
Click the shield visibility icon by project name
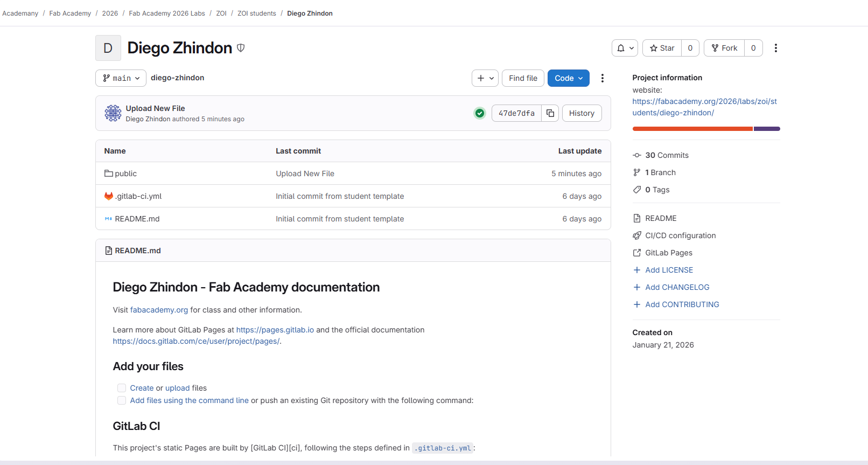point(241,48)
